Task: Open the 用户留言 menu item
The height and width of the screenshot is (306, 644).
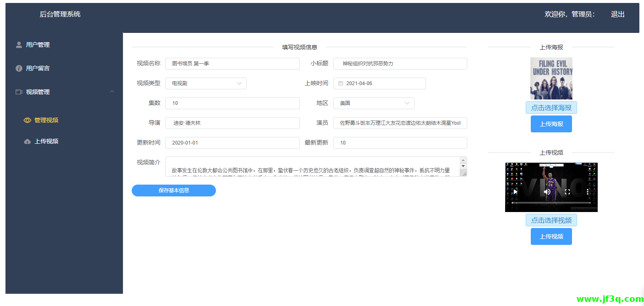Action: 38,68
